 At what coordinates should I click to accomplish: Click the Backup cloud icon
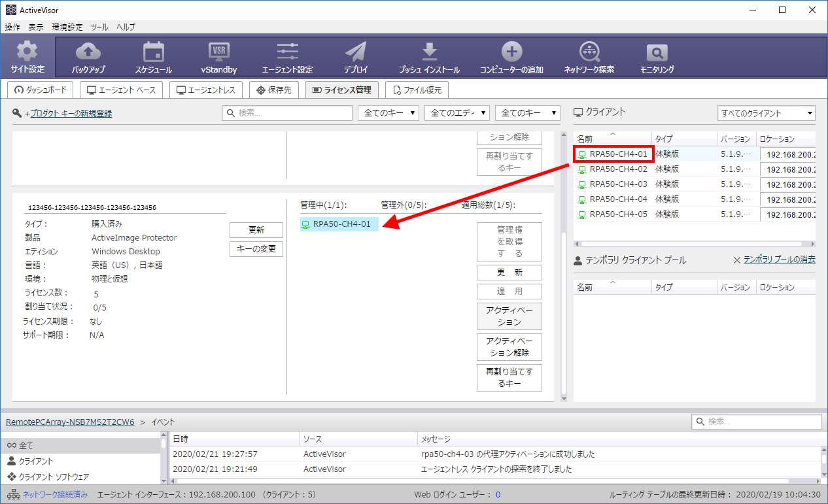coord(88,52)
